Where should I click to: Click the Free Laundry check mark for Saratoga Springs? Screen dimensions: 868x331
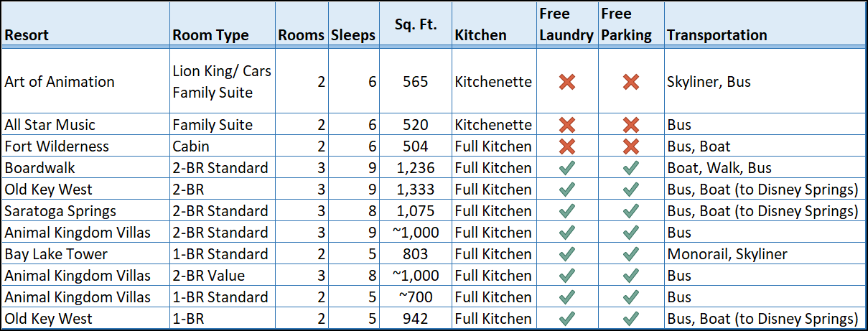coord(567,211)
